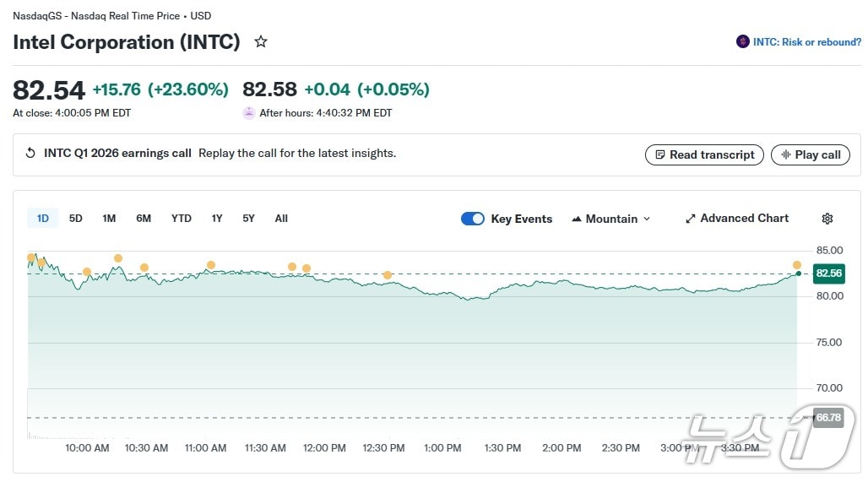Switch to the 5D time range
The image size is (868, 482).
coord(76,219)
